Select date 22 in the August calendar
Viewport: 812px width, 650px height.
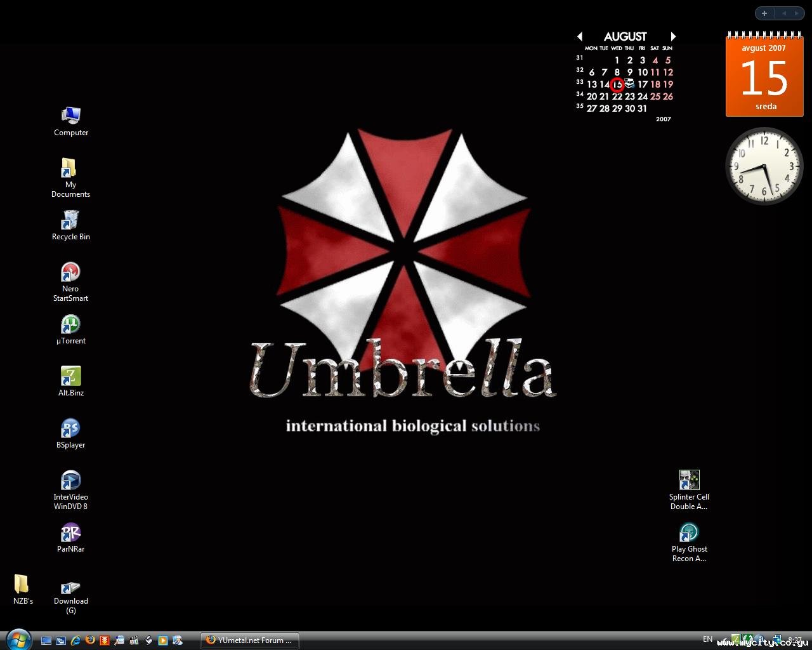tap(617, 96)
